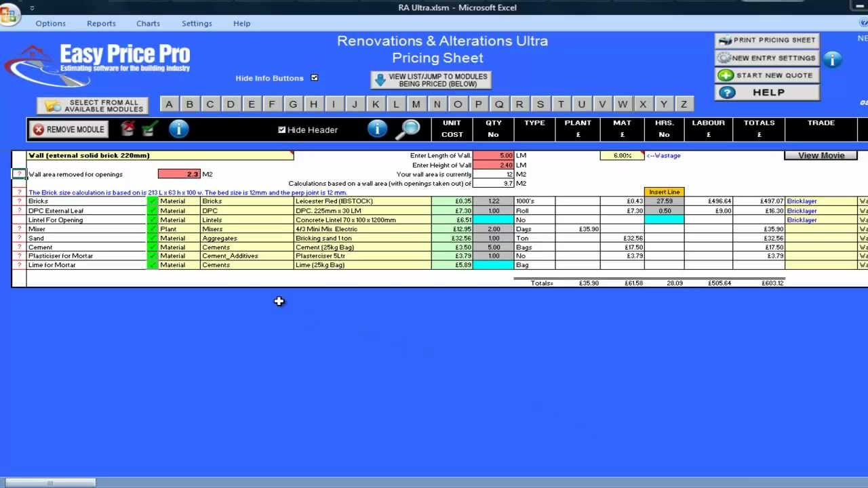This screenshot has width=868, height=488.
Task: Jump to modules starting with letter A
Action: pyautogui.click(x=169, y=104)
